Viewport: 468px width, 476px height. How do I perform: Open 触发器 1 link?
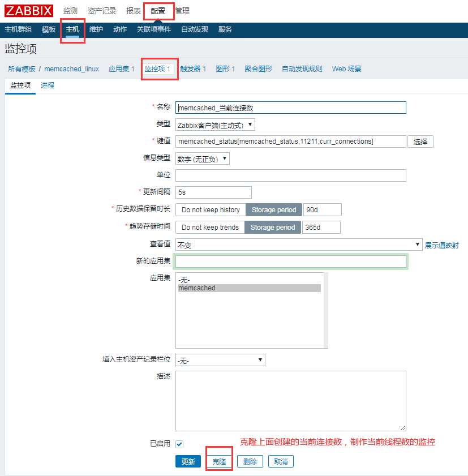click(193, 69)
